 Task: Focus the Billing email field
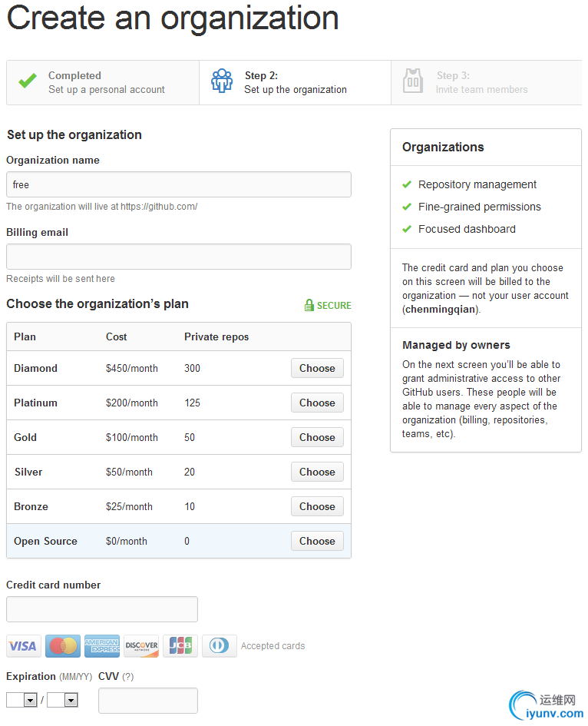click(179, 257)
